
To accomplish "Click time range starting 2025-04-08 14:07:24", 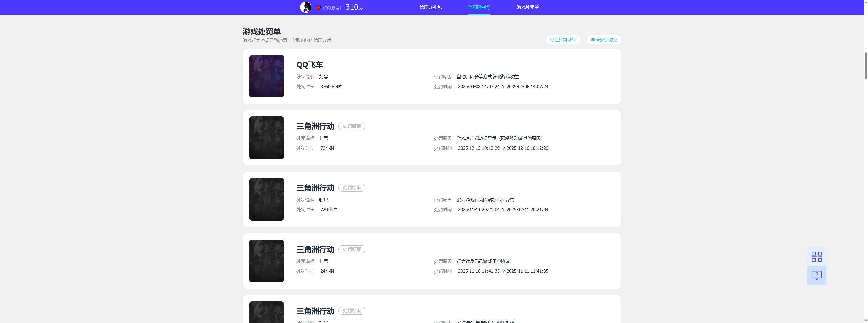I will coord(503,87).
